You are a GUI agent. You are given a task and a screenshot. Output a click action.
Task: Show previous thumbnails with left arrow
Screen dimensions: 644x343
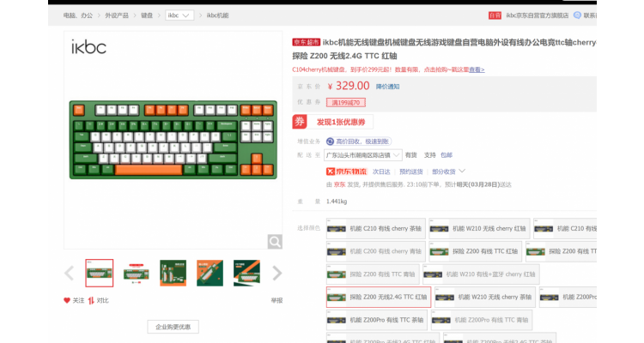click(x=69, y=274)
